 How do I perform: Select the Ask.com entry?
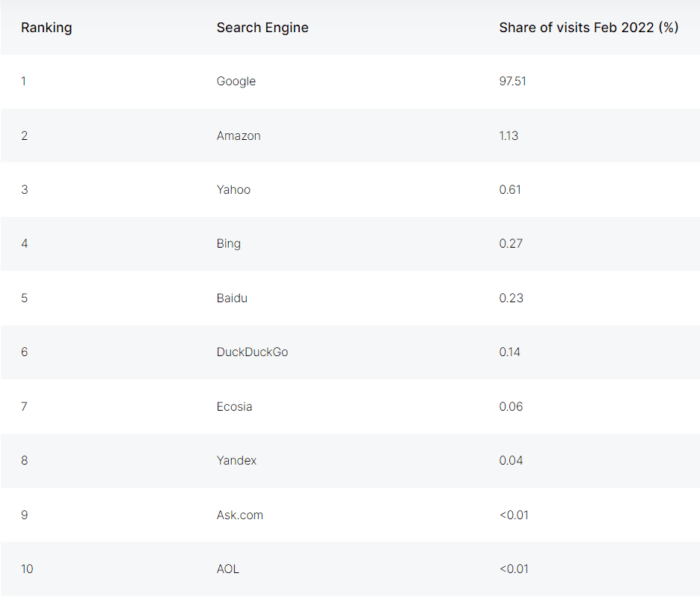coord(240,515)
